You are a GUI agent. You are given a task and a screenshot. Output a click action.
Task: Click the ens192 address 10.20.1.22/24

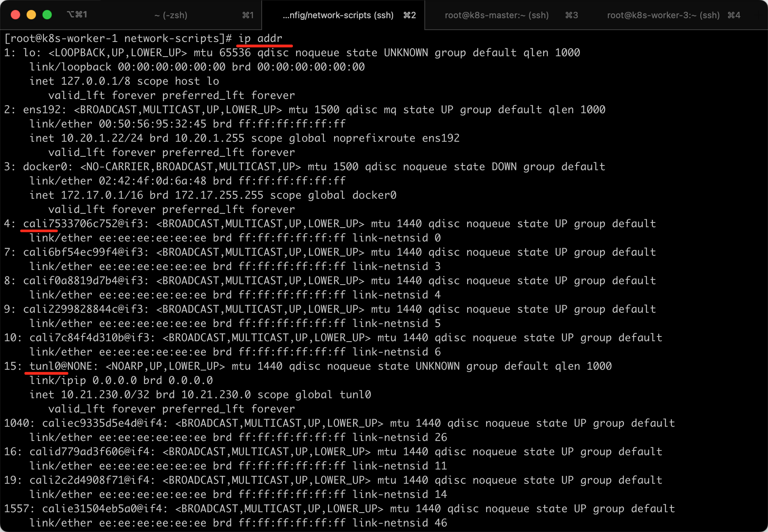coord(102,138)
